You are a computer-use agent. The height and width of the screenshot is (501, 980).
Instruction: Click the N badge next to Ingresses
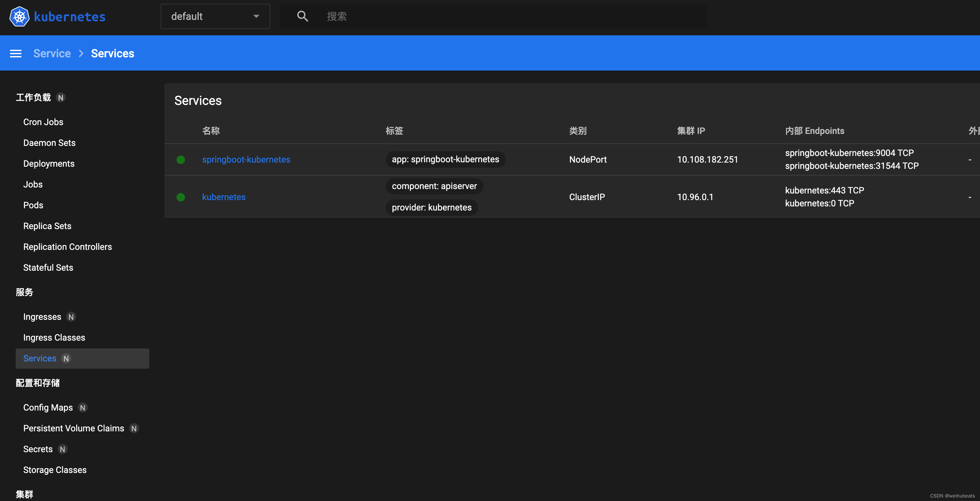click(71, 317)
